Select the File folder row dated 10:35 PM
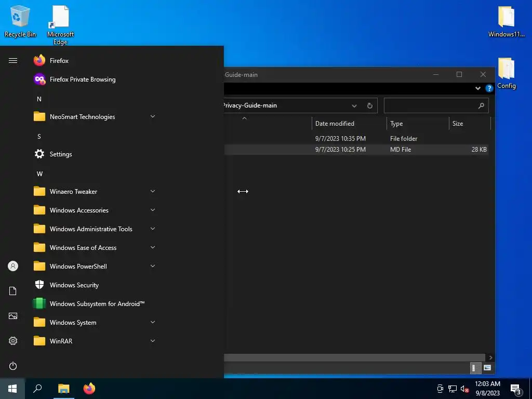Screen dimensions: 532x399 point(356,138)
